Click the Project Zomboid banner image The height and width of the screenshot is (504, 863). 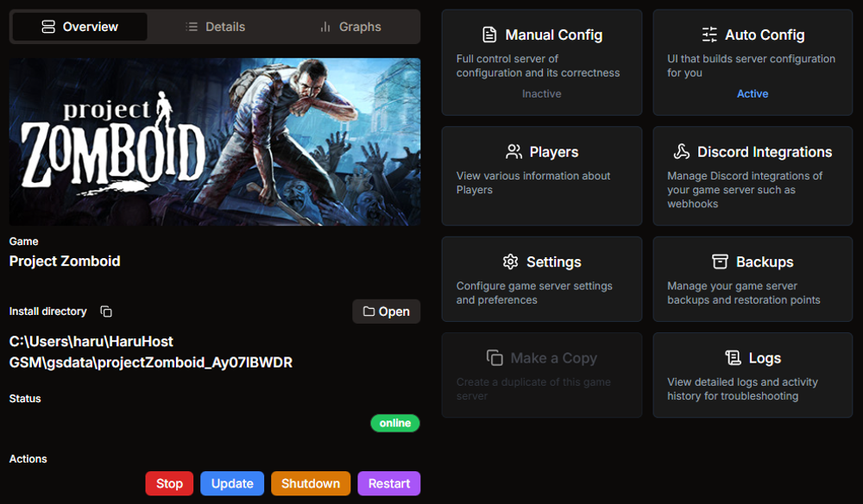click(214, 142)
